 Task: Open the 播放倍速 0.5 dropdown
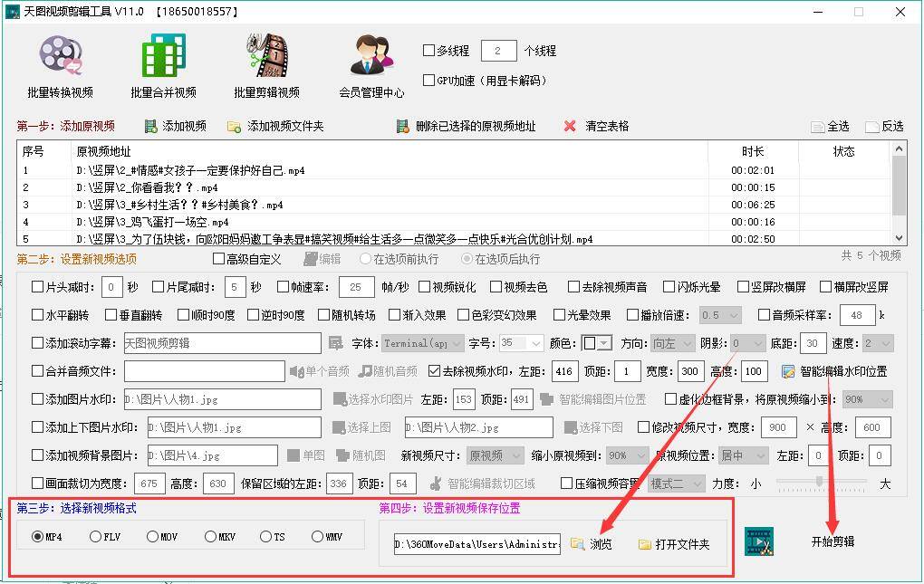click(720, 316)
